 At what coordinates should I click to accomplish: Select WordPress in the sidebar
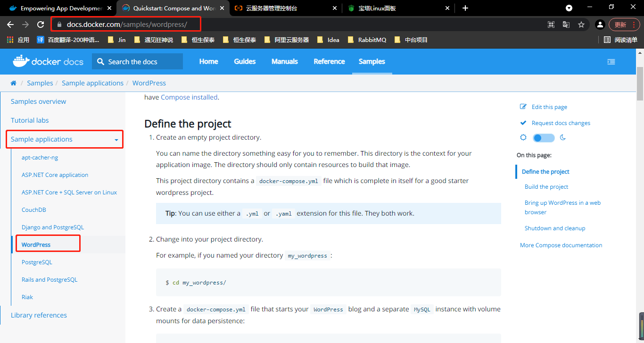pos(36,245)
